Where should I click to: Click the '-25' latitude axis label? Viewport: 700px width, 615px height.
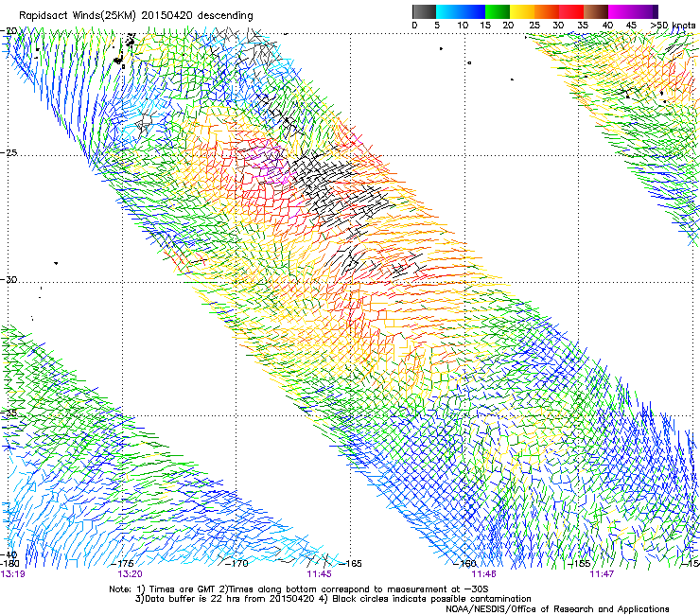click(9, 152)
